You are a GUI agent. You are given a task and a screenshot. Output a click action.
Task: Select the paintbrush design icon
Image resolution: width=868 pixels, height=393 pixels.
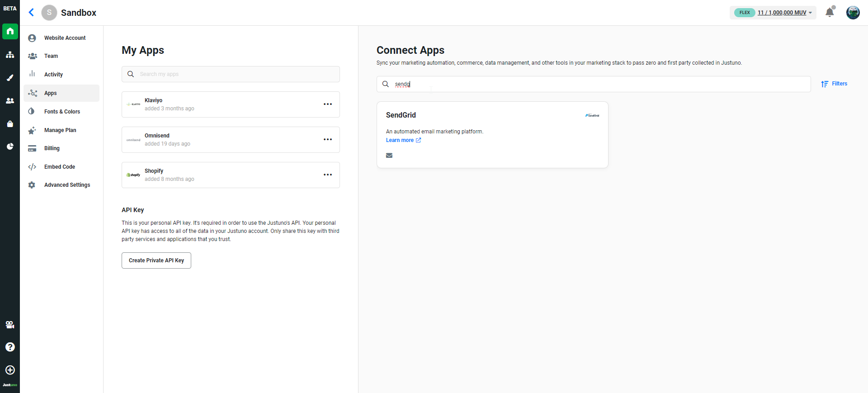point(10,78)
